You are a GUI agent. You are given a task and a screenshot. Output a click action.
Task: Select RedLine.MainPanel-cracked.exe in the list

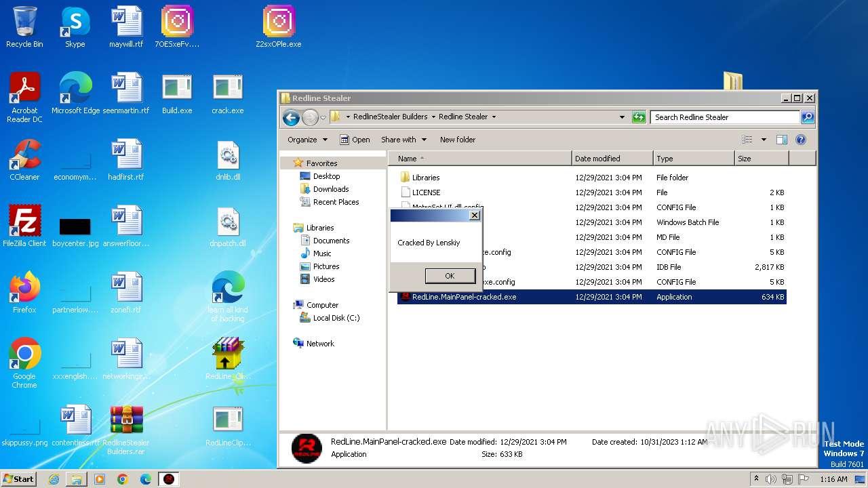592,297
